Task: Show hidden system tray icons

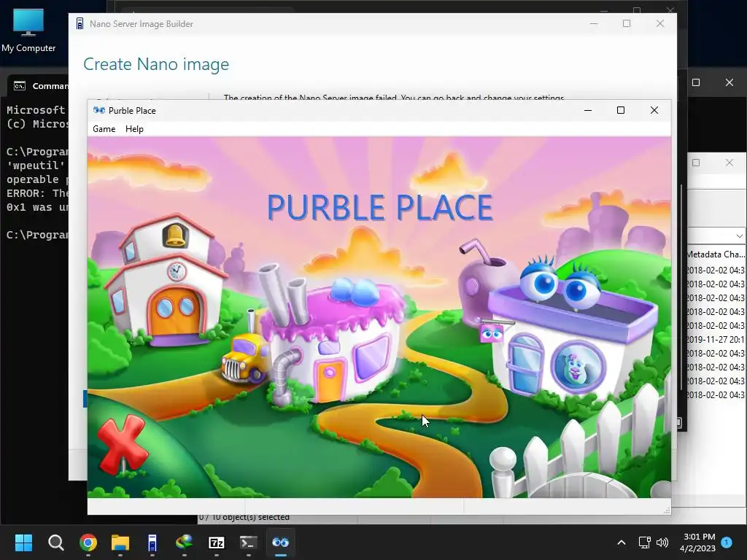Action: pos(622,542)
